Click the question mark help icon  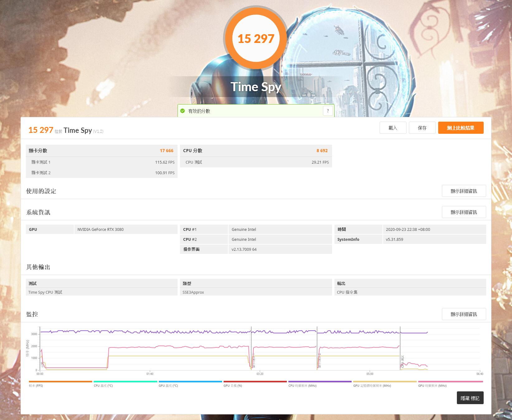pos(328,111)
